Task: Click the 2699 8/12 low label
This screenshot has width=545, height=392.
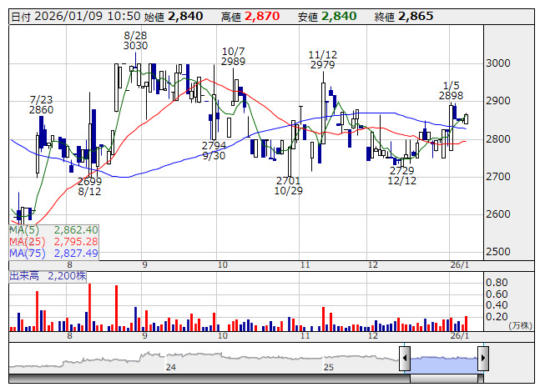Action: [x=89, y=186]
